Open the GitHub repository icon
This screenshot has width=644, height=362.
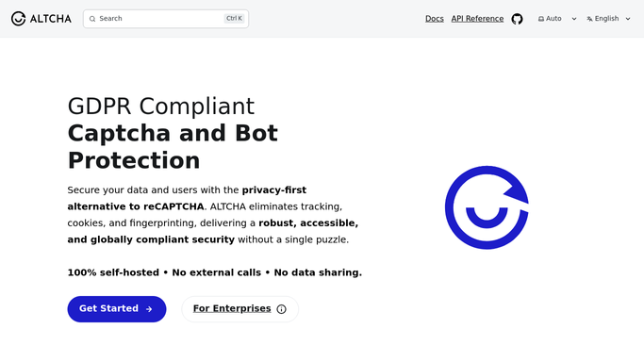point(517,19)
